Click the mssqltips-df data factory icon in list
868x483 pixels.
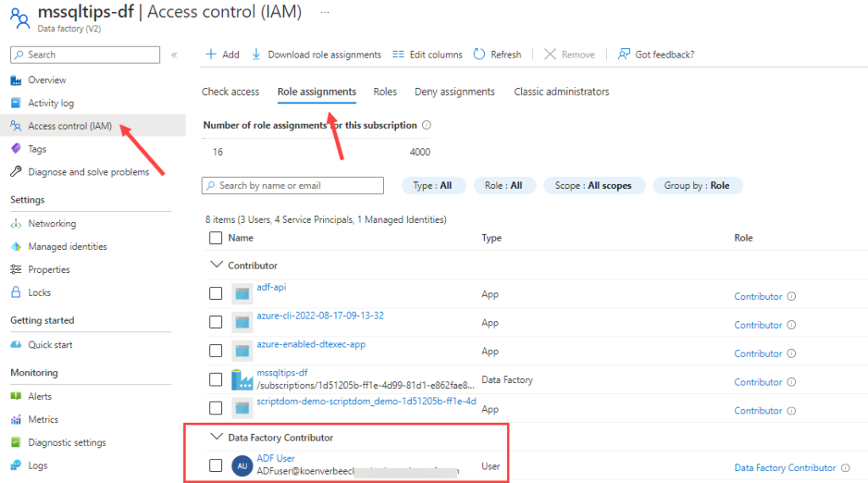click(x=242, y=380)
